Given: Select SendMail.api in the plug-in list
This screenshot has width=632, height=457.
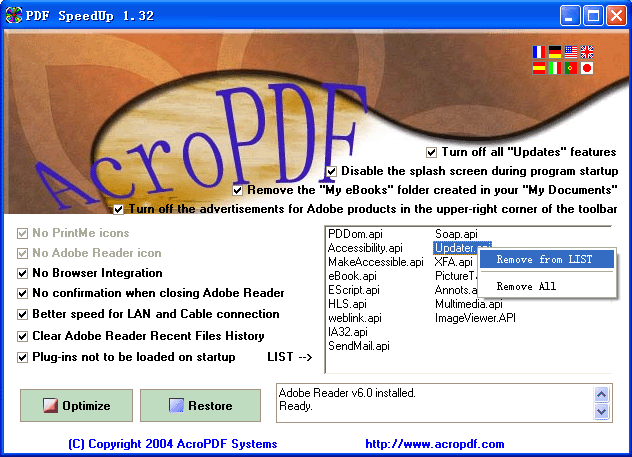Looking at the screenshot, I should point(359,346).
